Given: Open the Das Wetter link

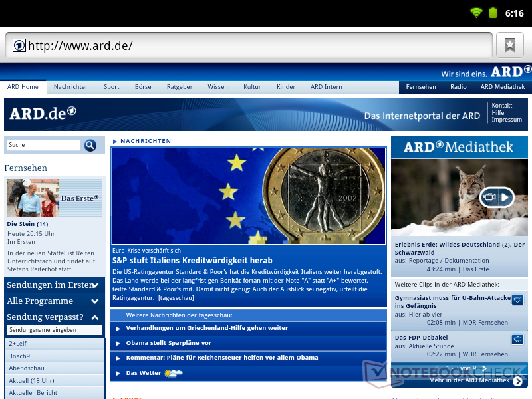Looking at the screenshot, I should click(x=144, y=373).
